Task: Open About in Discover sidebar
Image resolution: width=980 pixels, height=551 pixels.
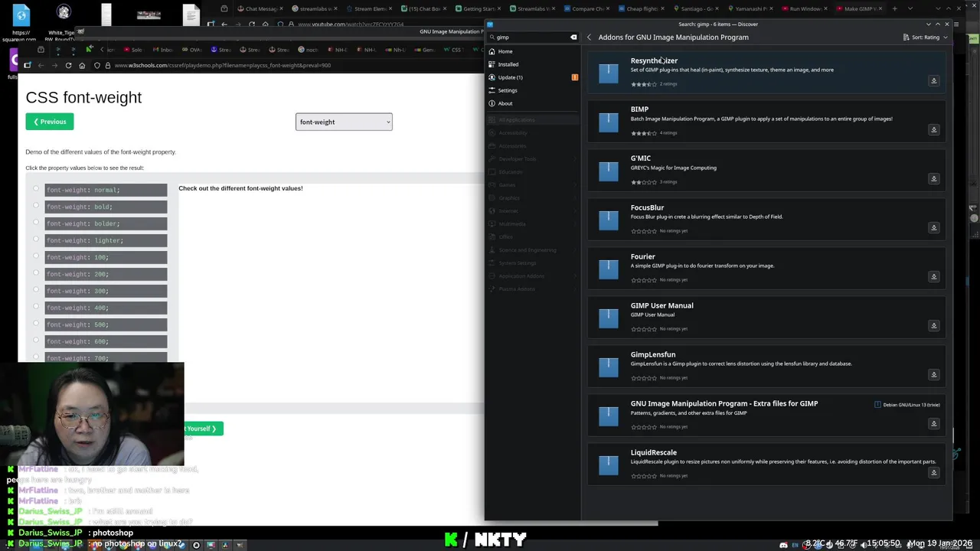Action: point(533,103)
